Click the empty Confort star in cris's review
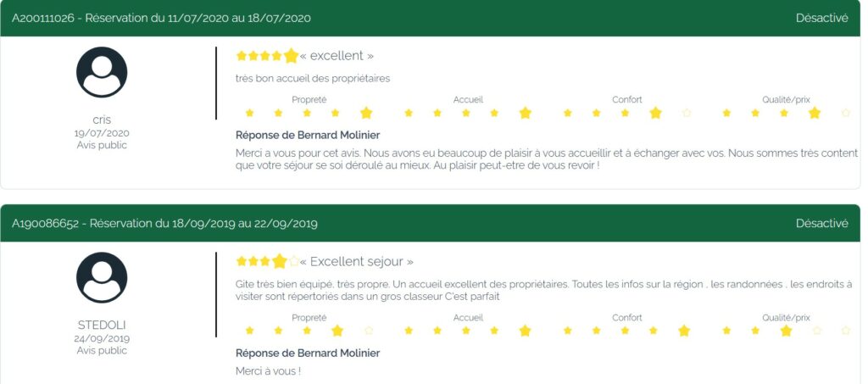This screenshot has width=868, height=384. (687, 113)
